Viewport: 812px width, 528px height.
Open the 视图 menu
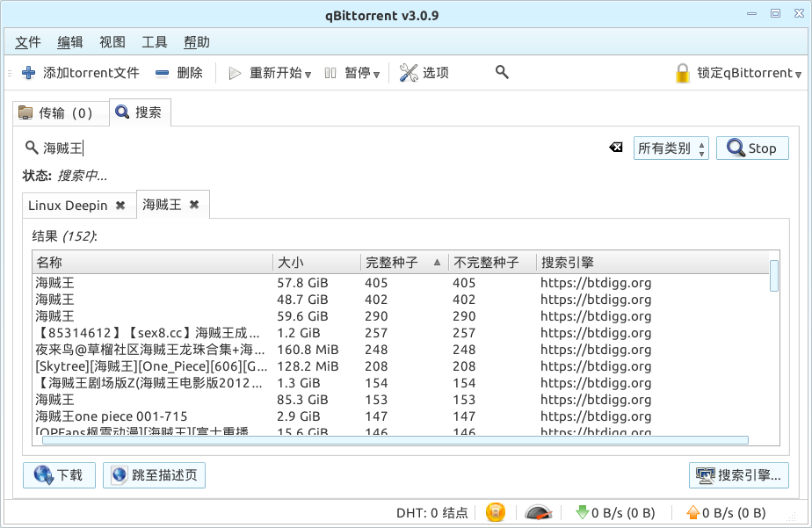112,42
